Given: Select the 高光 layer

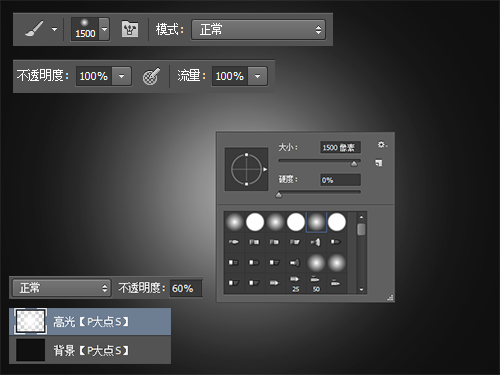Looking at the screenshot, I should pos(90,322).
